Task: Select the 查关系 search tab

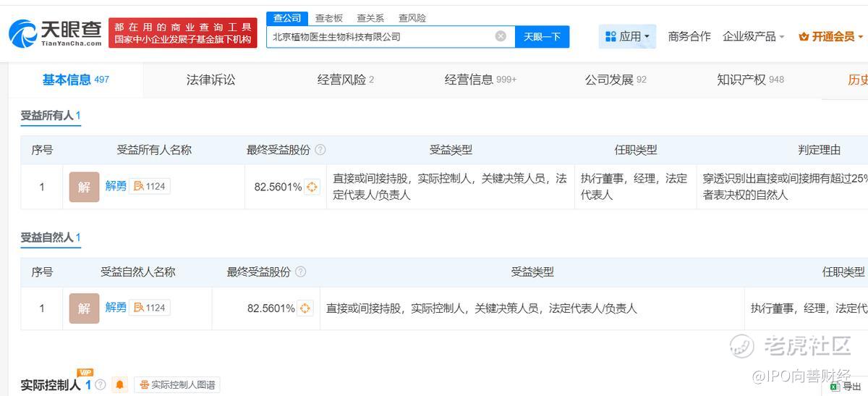Action: 370,18
